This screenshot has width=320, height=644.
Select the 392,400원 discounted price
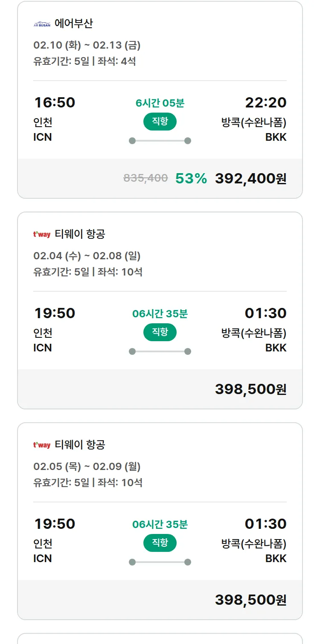[250, 178]
